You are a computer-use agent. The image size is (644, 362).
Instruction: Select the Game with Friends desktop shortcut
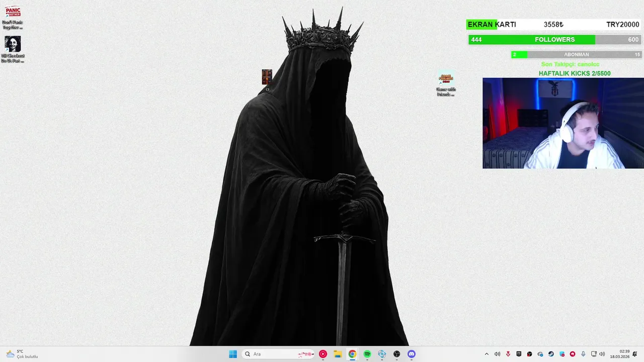click(x=446, y=84)
